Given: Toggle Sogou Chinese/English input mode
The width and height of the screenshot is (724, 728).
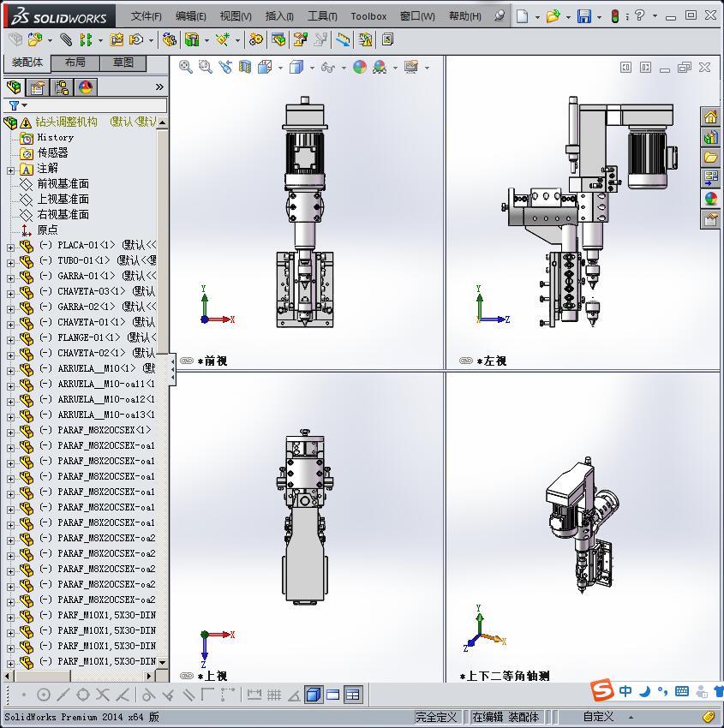Looking at the screenshot, I should (x=625, y=691).
